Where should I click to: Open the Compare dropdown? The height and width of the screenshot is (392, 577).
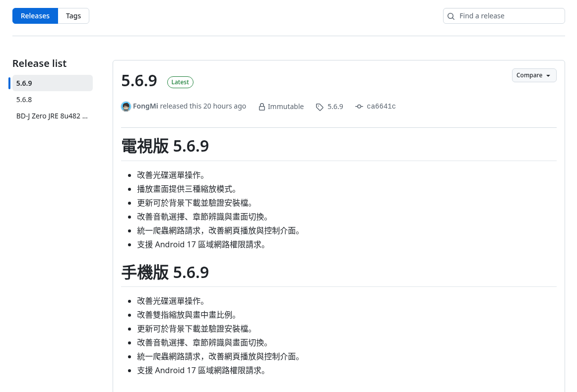click(x=534, y=75)
